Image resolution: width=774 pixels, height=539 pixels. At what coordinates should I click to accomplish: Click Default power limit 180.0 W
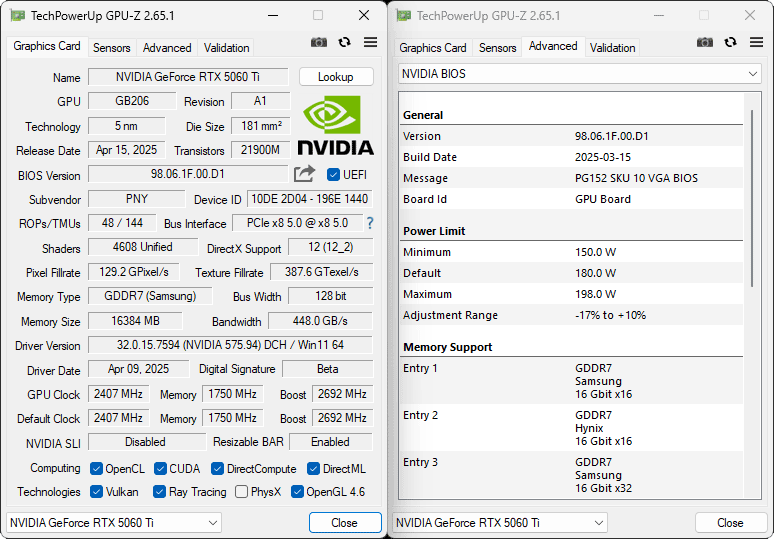[x=595, y=273]
